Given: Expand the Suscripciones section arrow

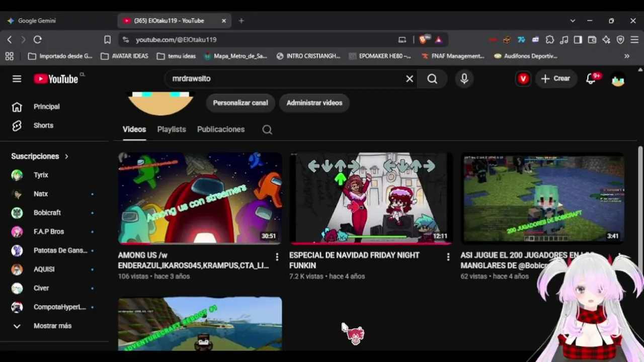Looking at the screenshot, I should click(x=66, y=156).
